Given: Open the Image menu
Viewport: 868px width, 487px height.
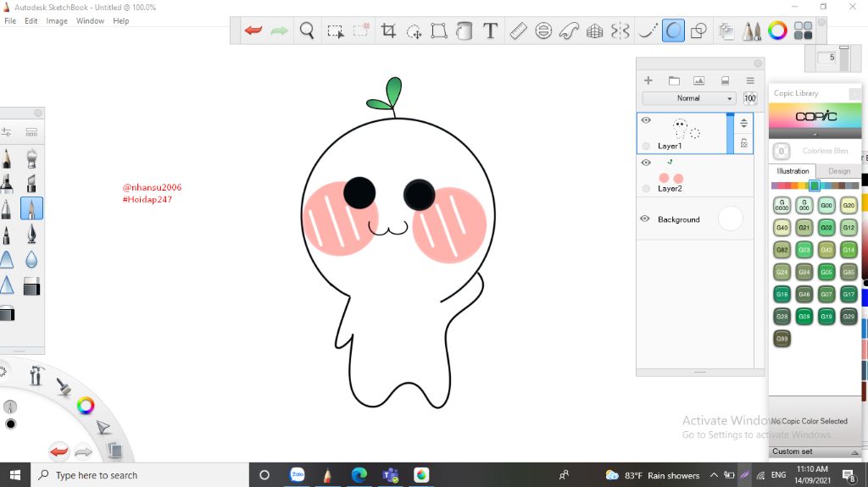Looking at the screenshot, I should (x=57, y=21).
